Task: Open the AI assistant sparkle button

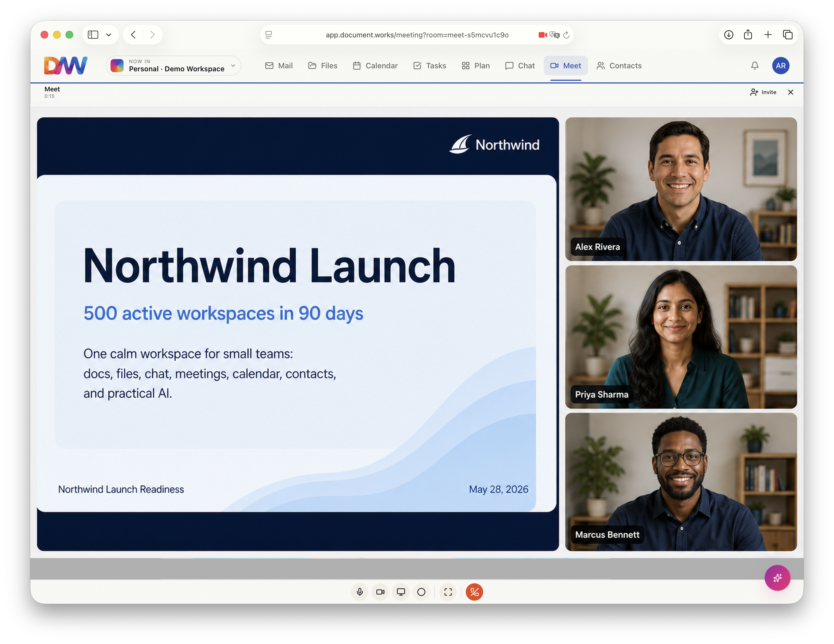Action: 777,578
